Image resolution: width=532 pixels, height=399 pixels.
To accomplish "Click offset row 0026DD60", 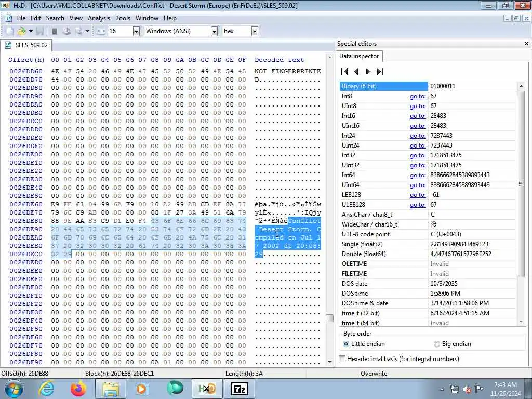I will pos(26,71).
